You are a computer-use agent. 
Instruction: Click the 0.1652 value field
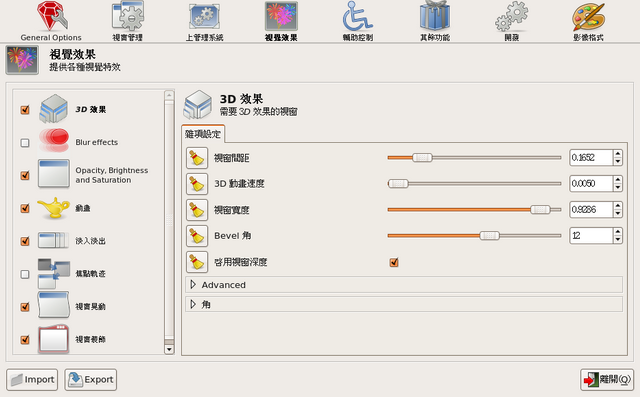click(x=591, y=157)
